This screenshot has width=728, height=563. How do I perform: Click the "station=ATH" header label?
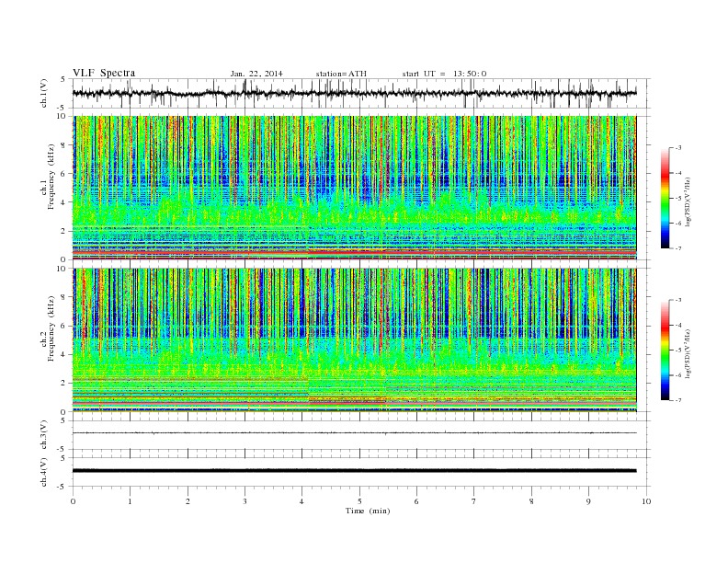341,74
